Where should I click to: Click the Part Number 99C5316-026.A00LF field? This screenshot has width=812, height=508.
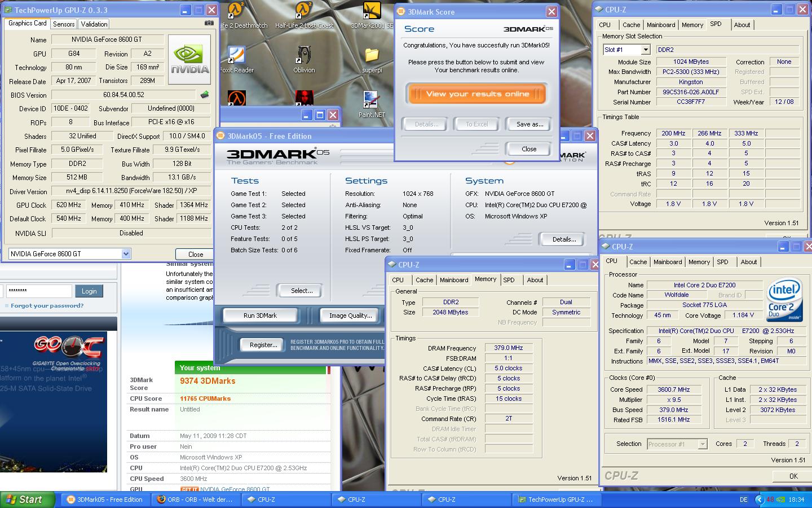coord(691,92)
